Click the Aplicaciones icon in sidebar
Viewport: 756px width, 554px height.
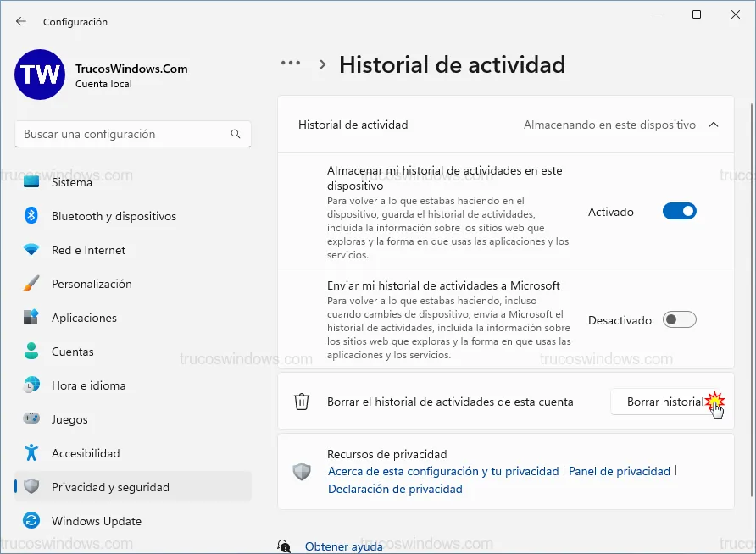click(x=31, y=318)
